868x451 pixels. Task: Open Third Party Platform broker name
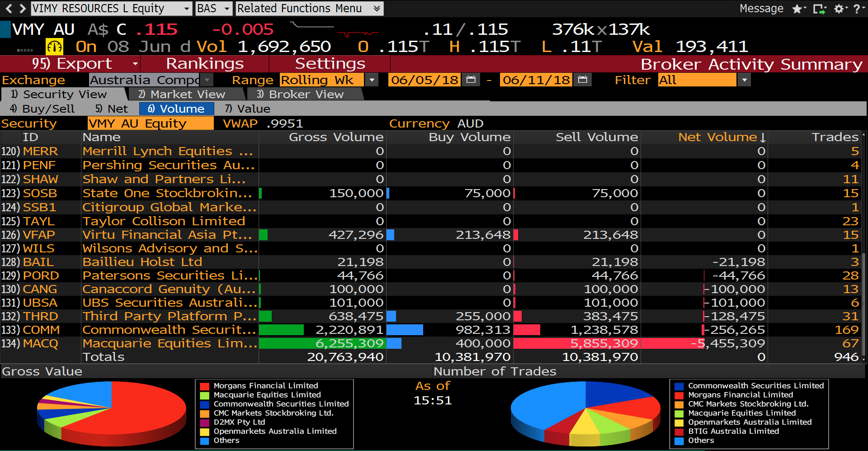(170, 316)
